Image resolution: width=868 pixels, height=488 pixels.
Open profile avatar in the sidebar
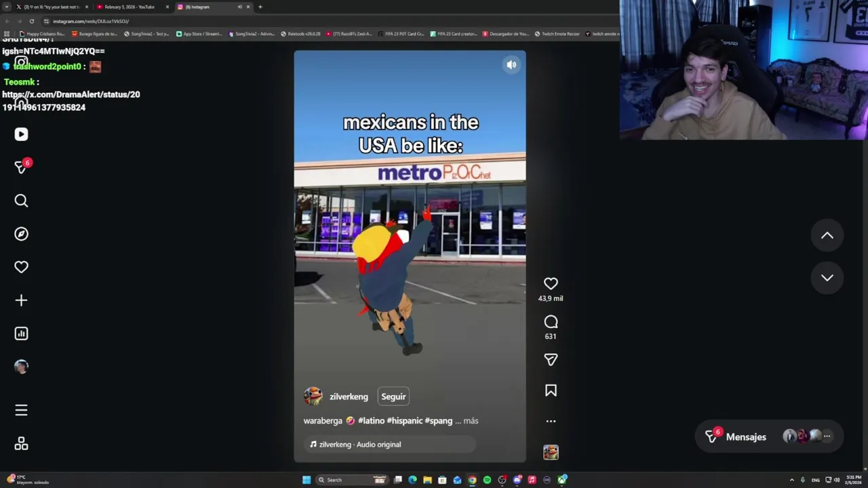tap(21, 367)
